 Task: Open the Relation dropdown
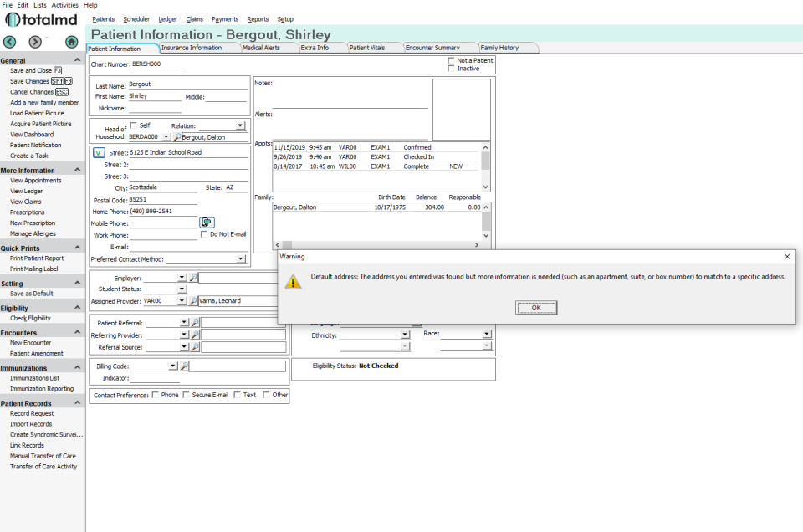pyautogui.click(x=240, y=125)
